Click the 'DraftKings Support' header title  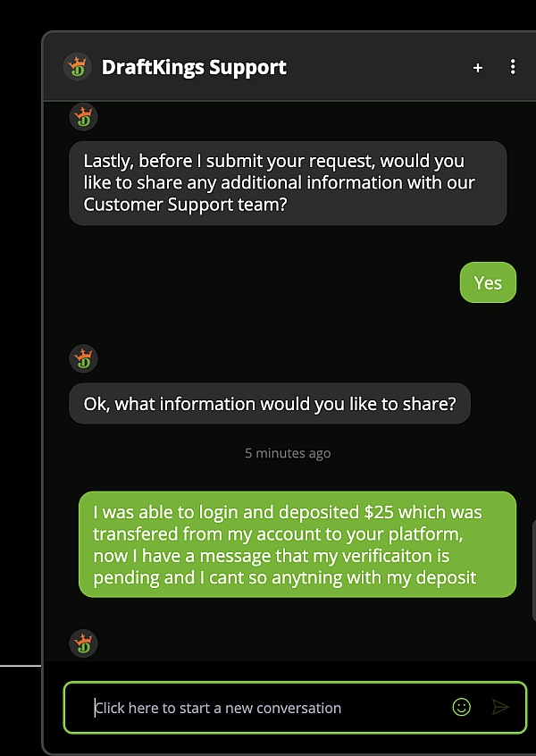point(194,67)
